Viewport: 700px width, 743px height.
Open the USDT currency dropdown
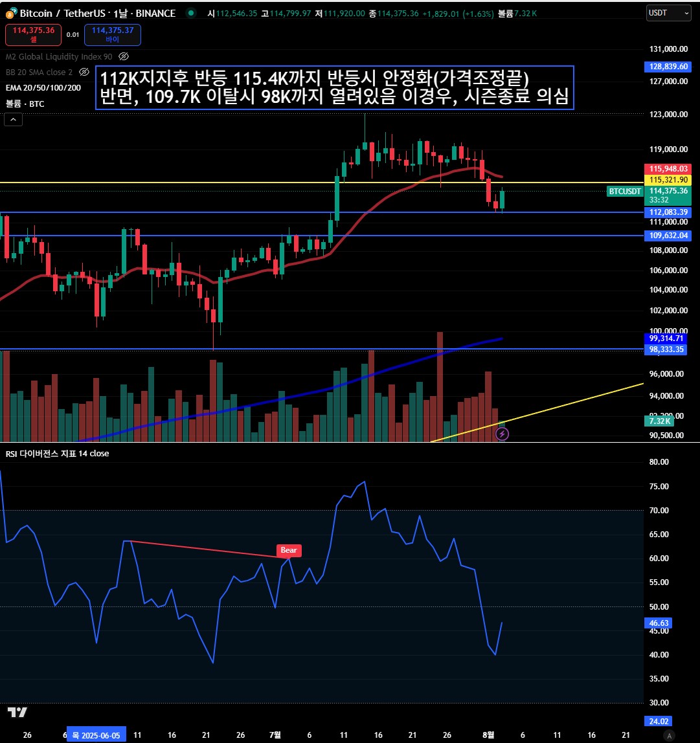669,13
